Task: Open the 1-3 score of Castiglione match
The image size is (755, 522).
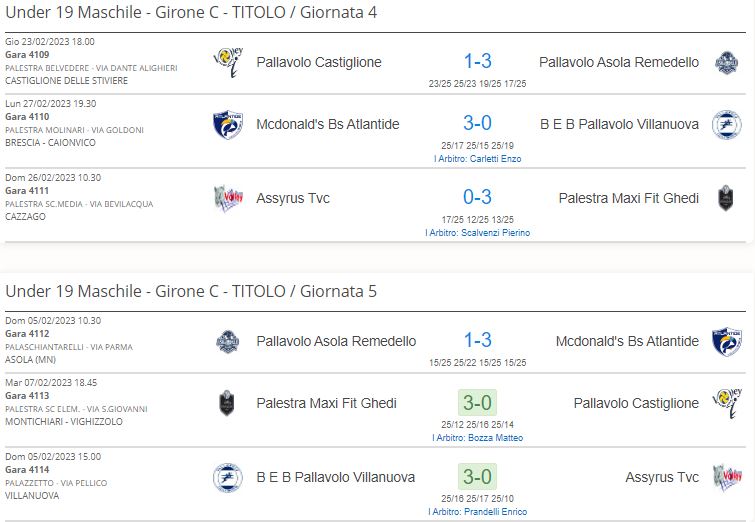Action: click(478, 61)
